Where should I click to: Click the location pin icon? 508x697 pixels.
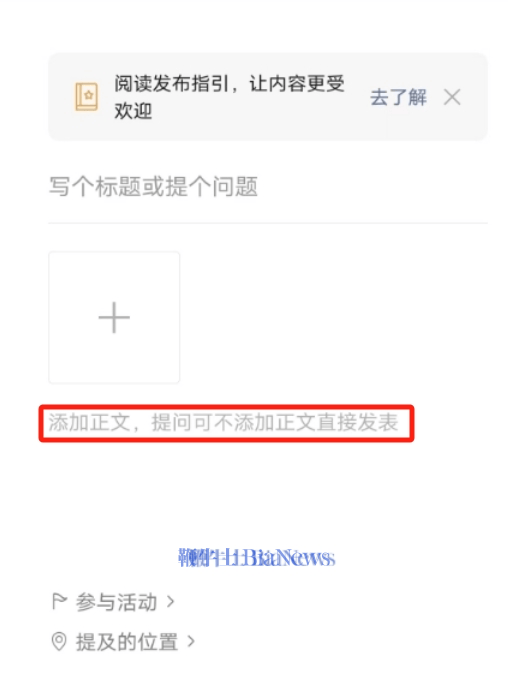(59, 641)
